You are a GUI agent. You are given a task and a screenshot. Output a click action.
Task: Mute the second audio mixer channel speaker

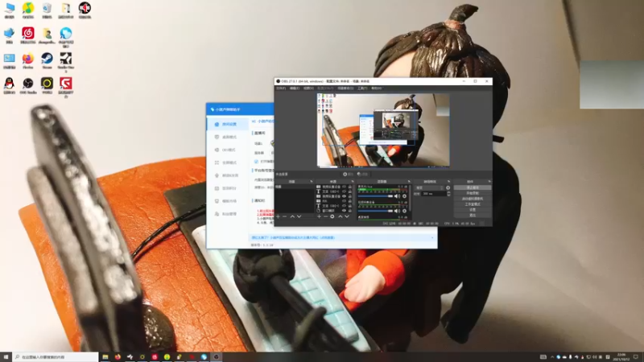click(397, 211)
